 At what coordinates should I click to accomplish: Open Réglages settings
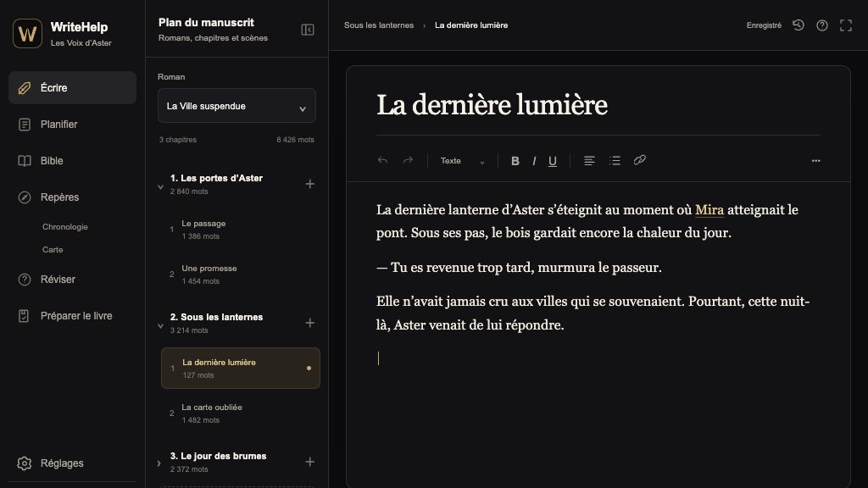coord(72,463)
